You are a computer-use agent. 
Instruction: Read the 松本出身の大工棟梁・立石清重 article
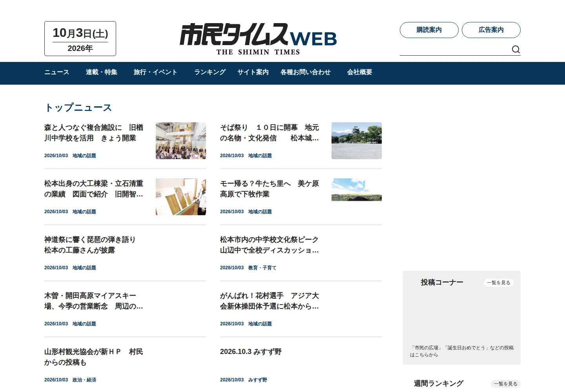94,189
